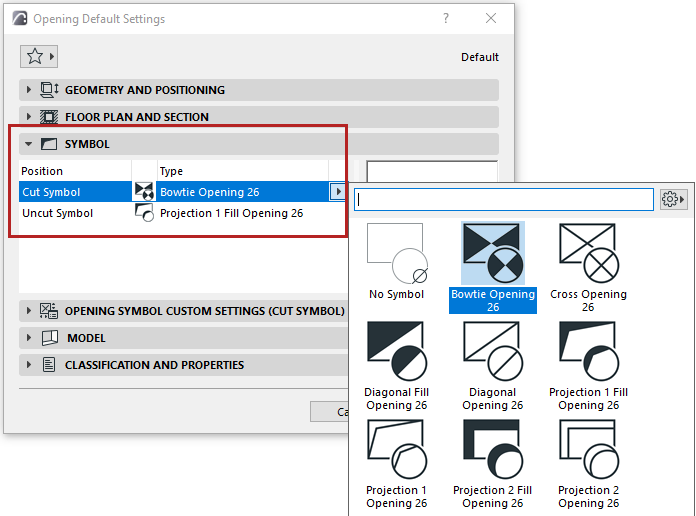Expand the Classification and Properties panel
The width and height of the screenshot is (696, 516).
point(29,365)
